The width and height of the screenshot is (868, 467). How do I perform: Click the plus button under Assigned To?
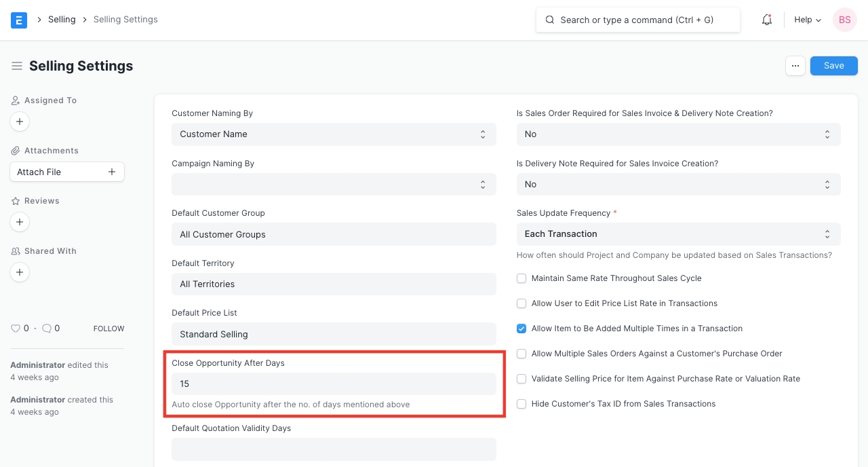[20, 122]
